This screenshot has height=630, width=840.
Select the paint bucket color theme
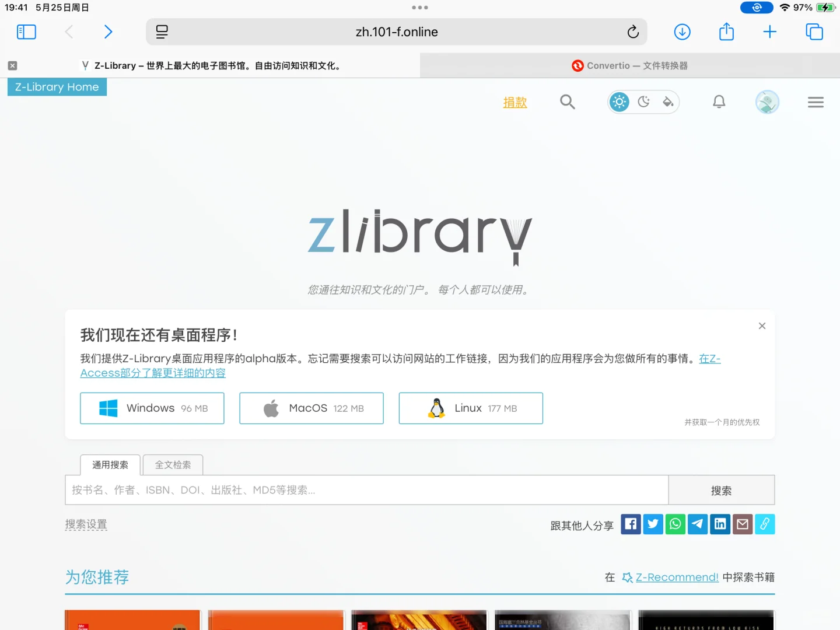click(668, 102)
